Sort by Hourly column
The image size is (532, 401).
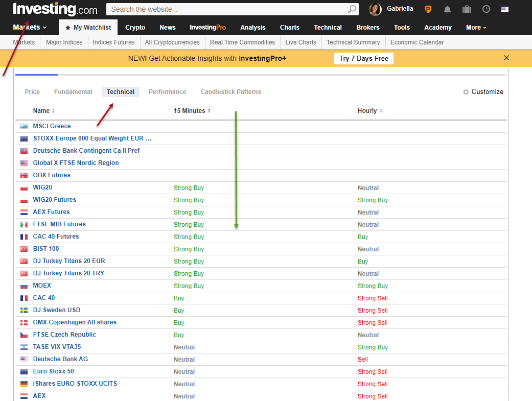coord(370,111)
